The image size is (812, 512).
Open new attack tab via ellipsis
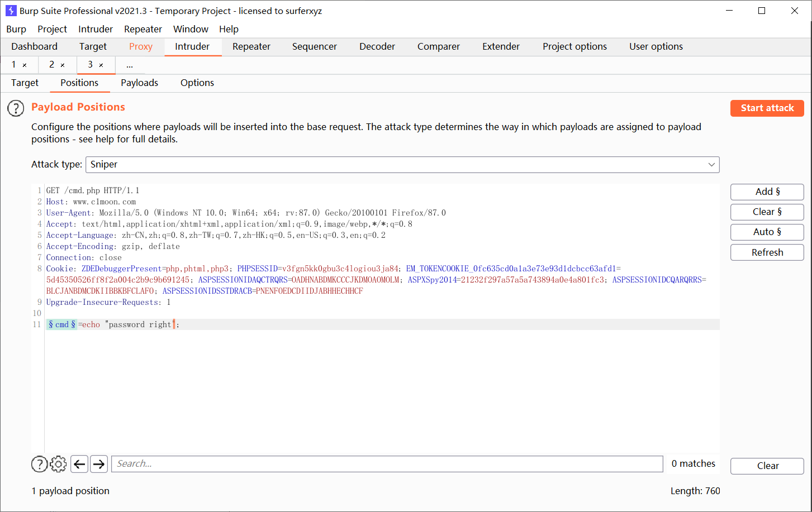point(130,65)
